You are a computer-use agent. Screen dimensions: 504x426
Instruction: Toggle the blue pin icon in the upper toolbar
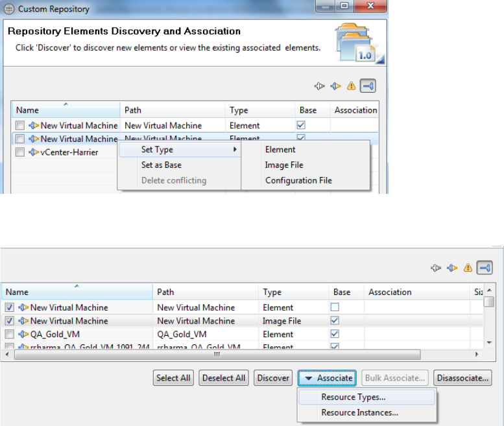tap(368, 86)
